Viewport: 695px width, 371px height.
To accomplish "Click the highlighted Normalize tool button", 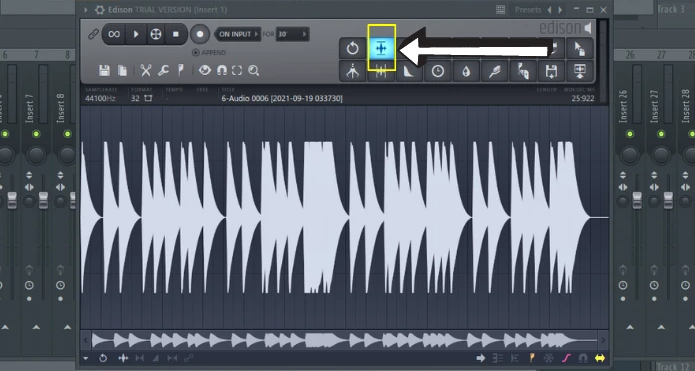I will tap(381, 48).
